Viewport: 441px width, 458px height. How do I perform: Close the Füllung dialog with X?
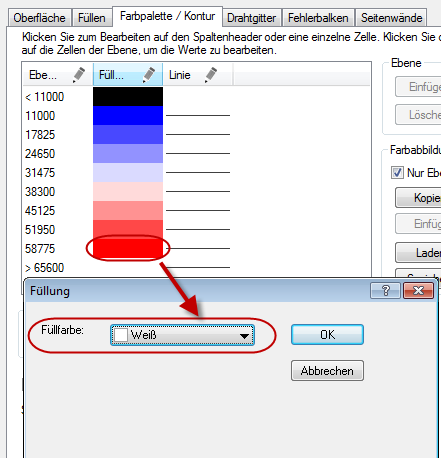click(418, 291)
